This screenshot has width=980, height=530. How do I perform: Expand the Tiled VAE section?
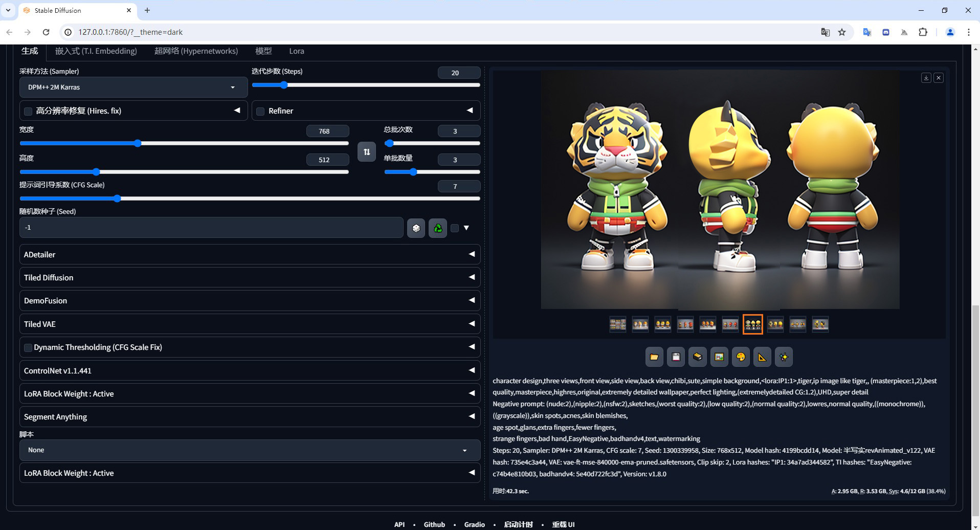point(250,324)
